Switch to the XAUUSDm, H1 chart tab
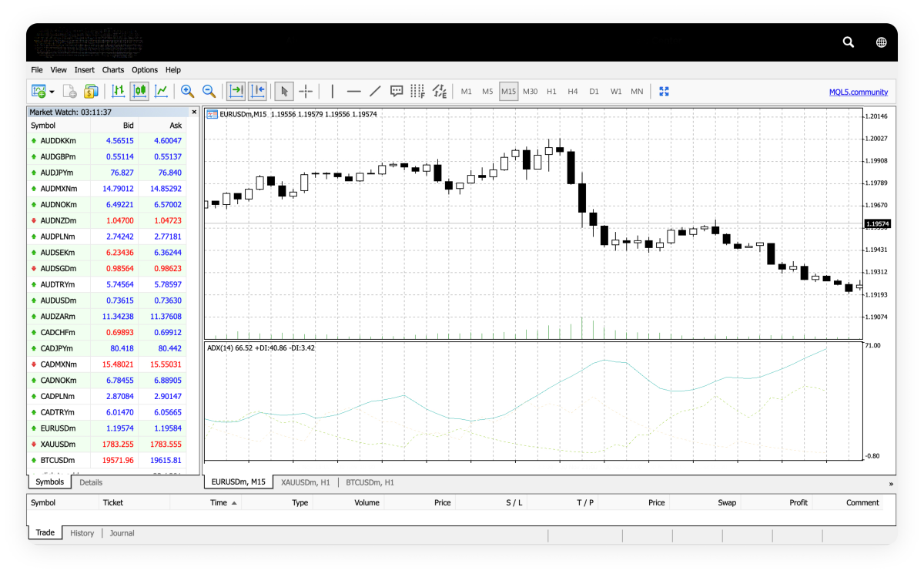The width and height of the screenshot is (924, 574). tap(305, 482)
